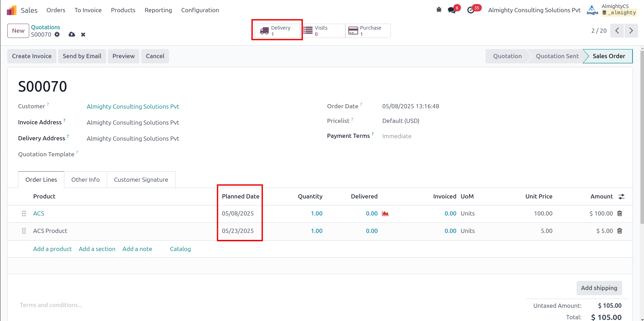Delete the ACS order line

coord(620,213)
